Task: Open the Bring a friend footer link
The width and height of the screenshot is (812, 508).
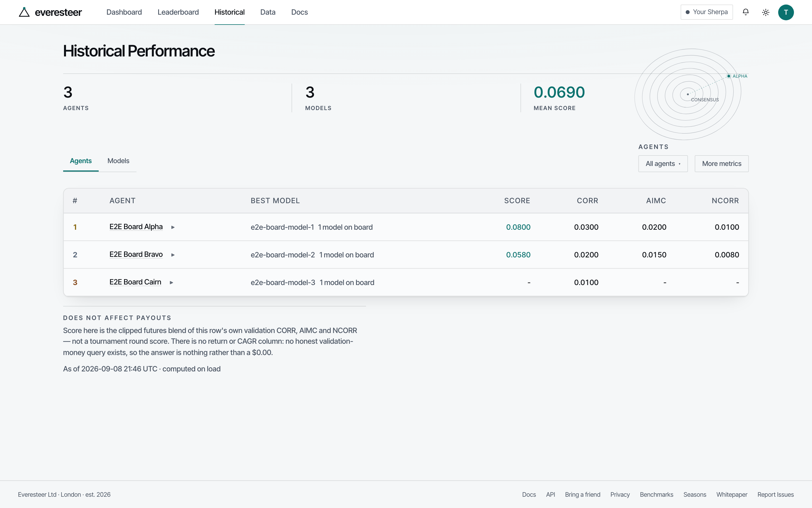Action: coord(582,494)
